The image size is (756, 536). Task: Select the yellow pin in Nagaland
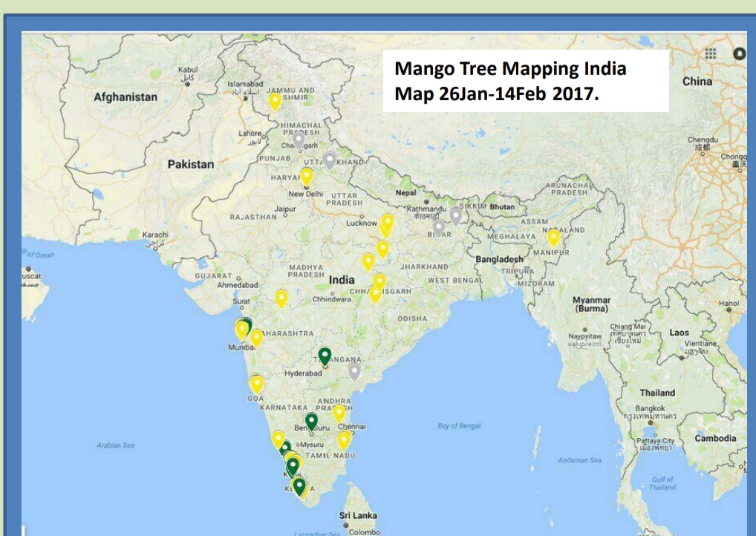click(553, 238)
